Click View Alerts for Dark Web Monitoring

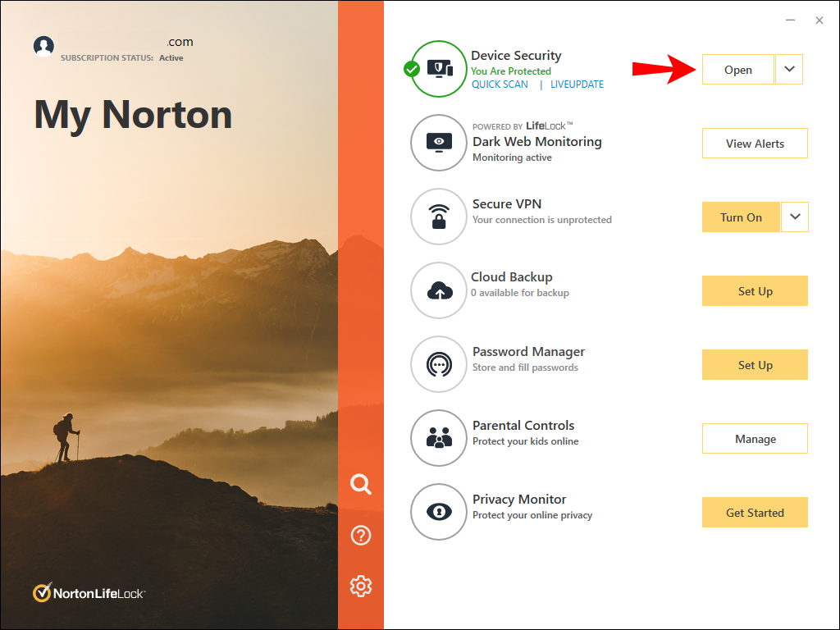[x=755, y=144]
